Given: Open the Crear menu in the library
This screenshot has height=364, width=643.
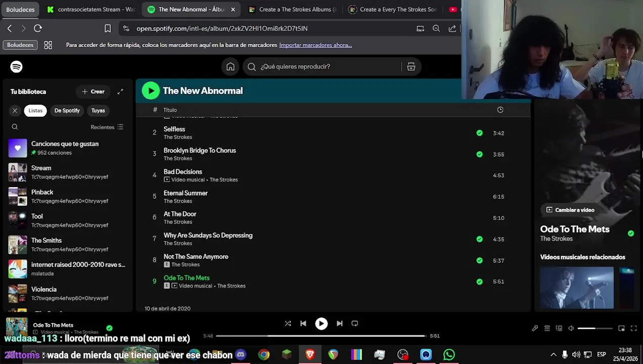Looking at the screenshot, I should point(93,92).
